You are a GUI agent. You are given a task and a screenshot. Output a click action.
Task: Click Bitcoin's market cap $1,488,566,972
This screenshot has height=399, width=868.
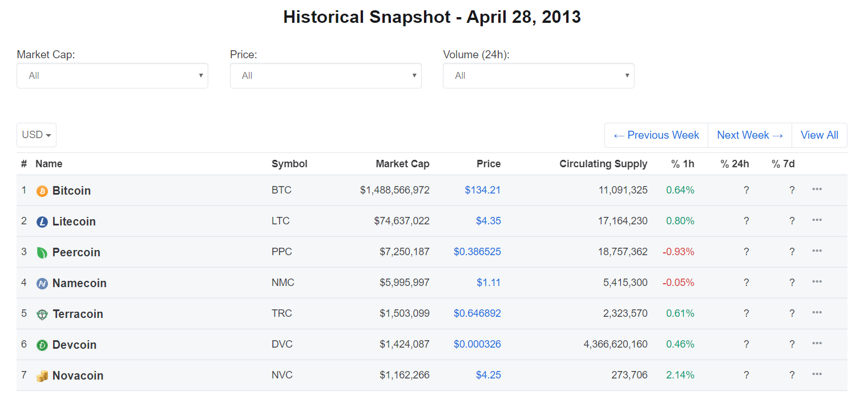pyautogui.click(x=395, y=190)
